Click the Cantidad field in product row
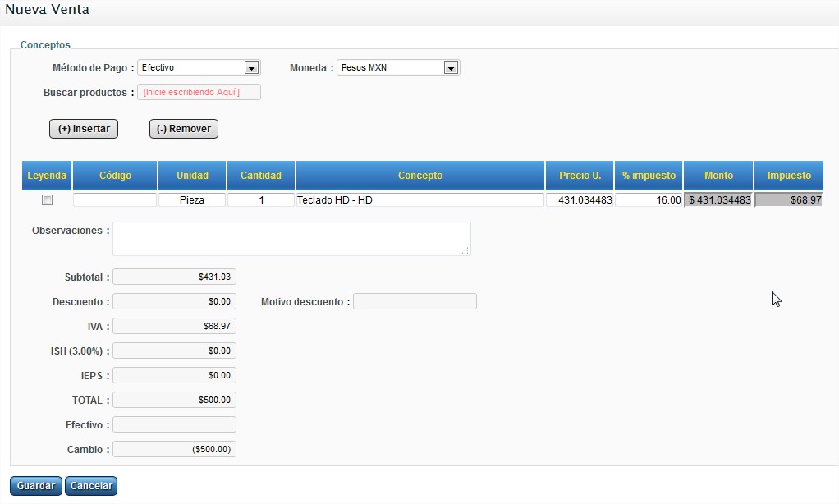839x504 pixels. 261,200
